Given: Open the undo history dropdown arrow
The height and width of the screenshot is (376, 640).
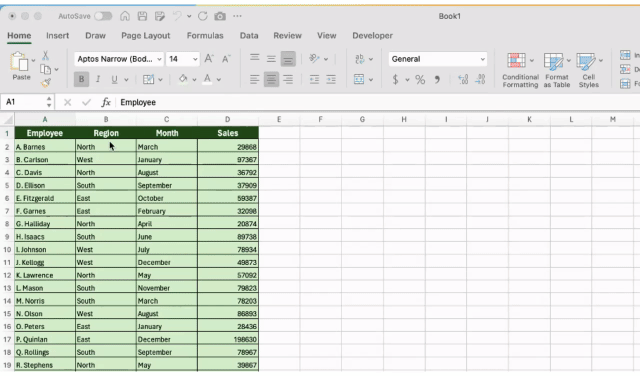Looking at the screenshot, I should [189, 16].
